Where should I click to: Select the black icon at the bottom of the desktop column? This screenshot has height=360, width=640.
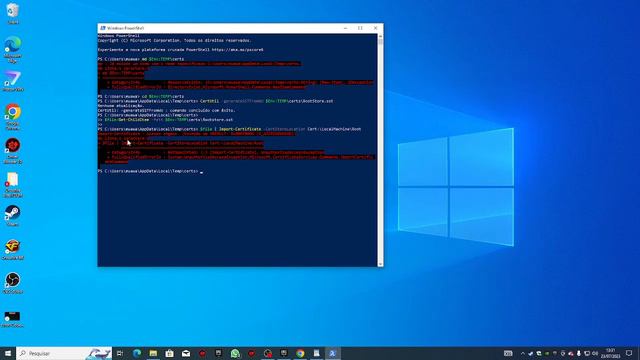pos(13,319)
